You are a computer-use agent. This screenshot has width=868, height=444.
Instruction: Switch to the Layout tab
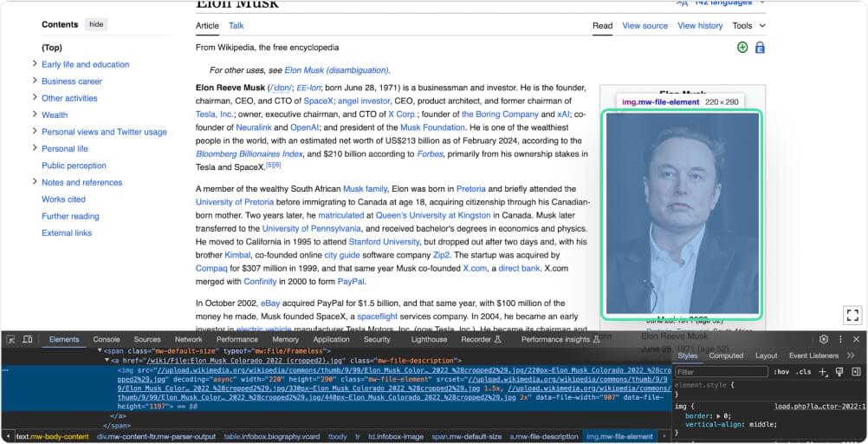click(766, 356)
